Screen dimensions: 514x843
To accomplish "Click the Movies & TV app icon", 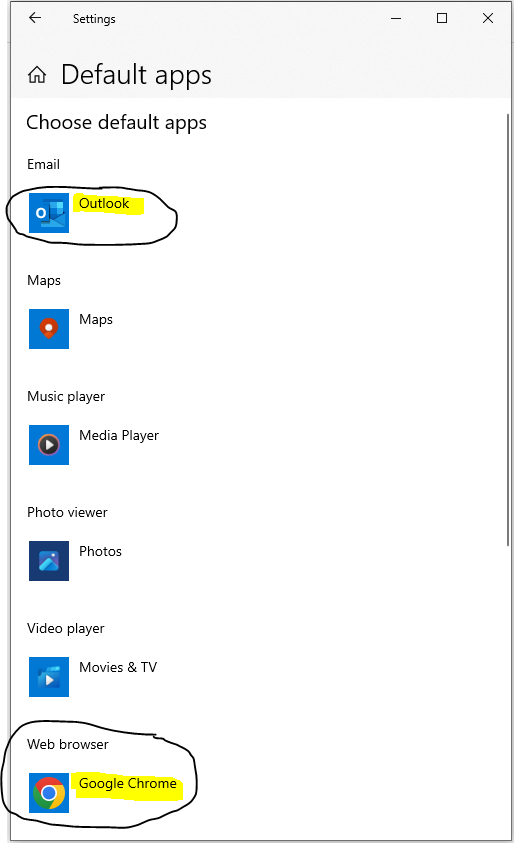I will (x=49, y=677).
